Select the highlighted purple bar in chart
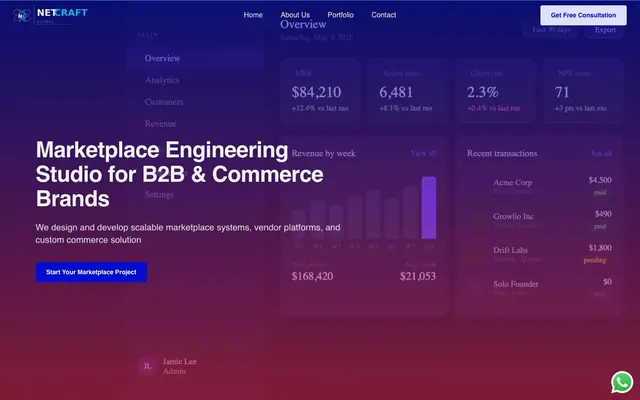 click(429, 208)
